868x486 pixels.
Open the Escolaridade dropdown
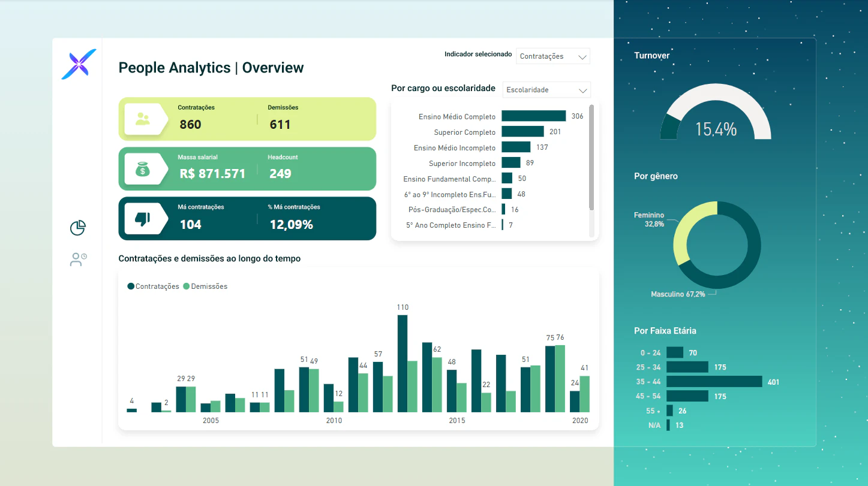tap(546, 90)
